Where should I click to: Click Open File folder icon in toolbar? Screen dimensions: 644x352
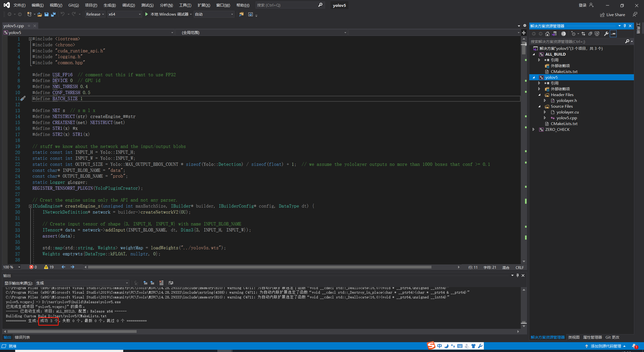point(39,14)
